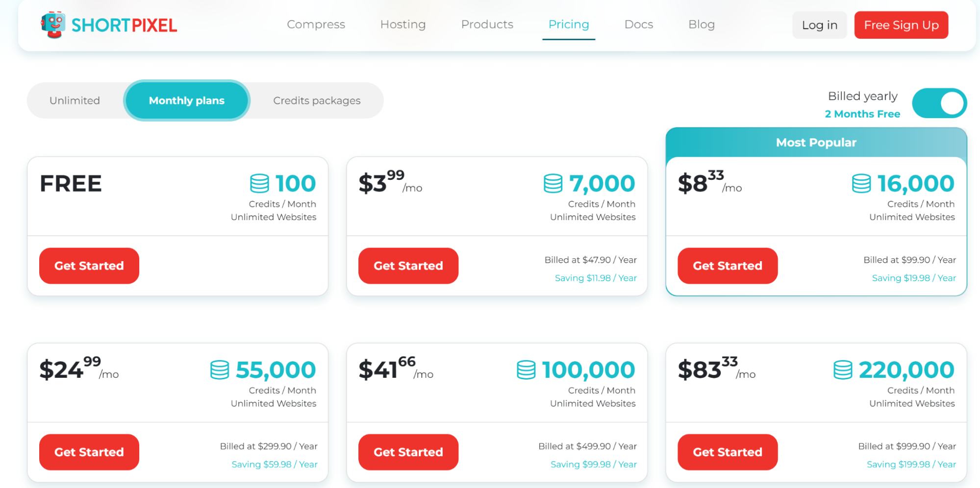Click the credits icon beside 100,000
This screenshot has height=488, width=980.
point(526,370)
